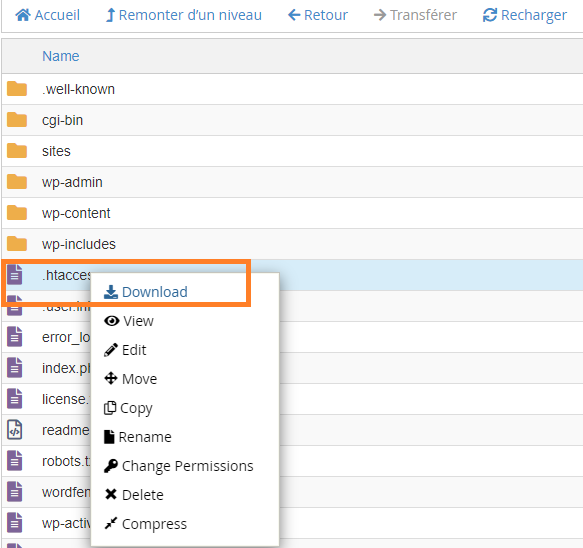This screenshot has width=583, height=548.
Task: Click the wp-content folder icon
Action: [17, 213]
